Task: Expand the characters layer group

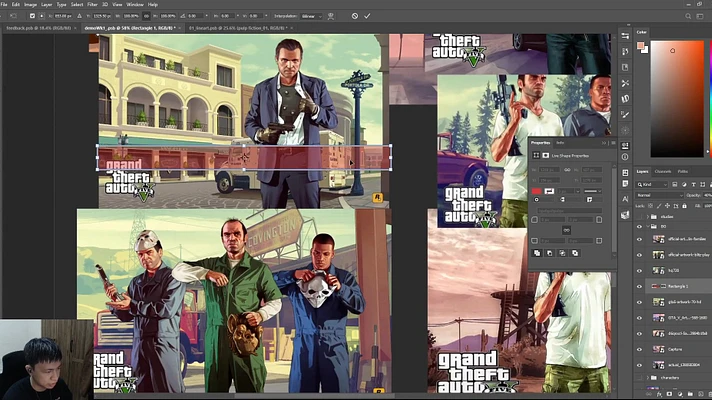Action: click(648, 378)
